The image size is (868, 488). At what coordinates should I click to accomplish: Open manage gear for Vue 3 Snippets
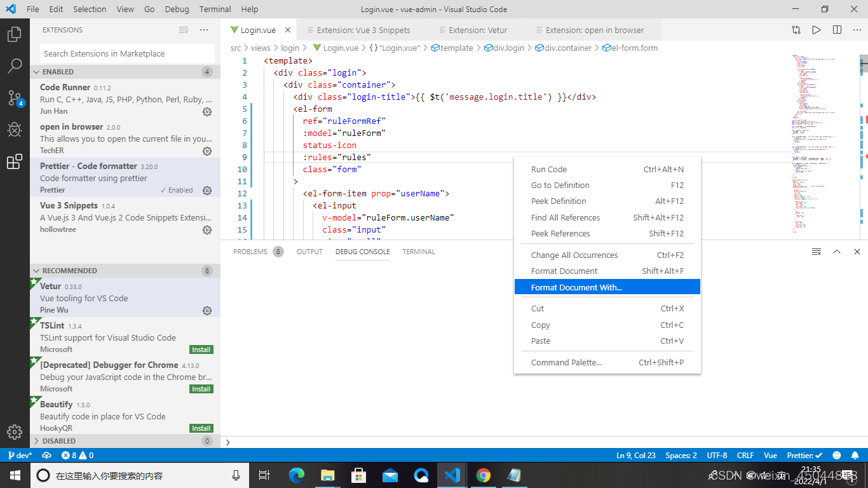207,230
